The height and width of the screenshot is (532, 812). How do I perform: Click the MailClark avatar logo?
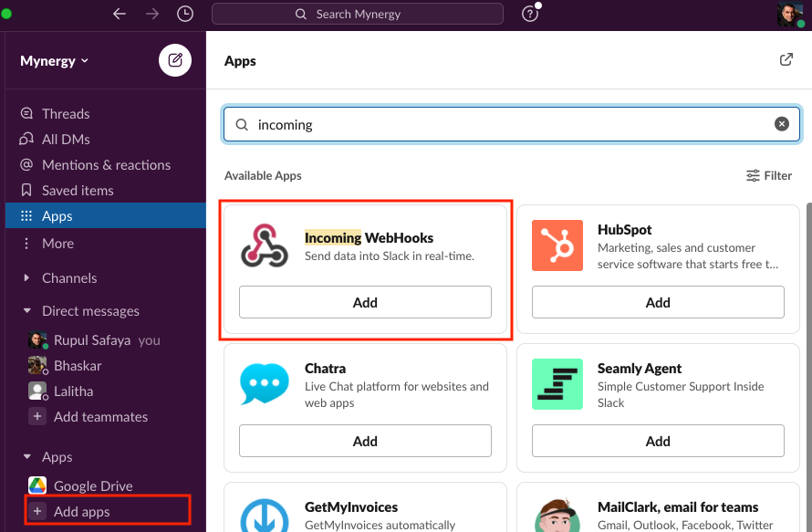tap(557, 515)
